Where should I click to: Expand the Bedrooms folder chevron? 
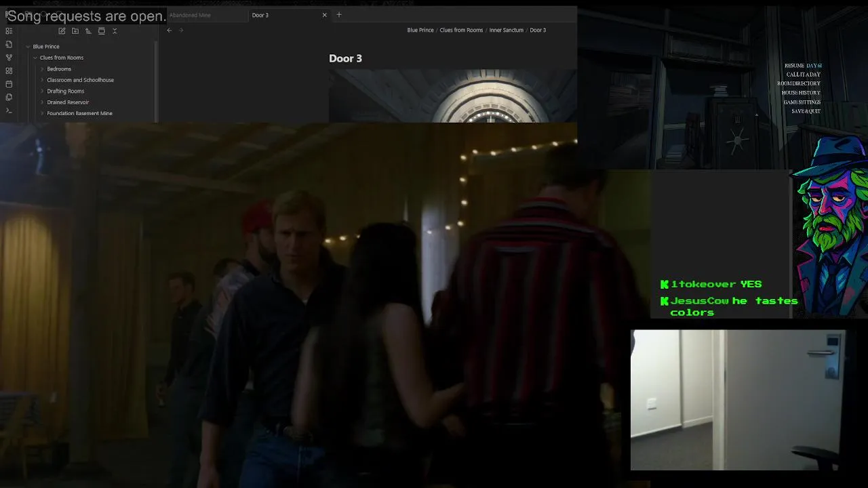click(42, 69)
